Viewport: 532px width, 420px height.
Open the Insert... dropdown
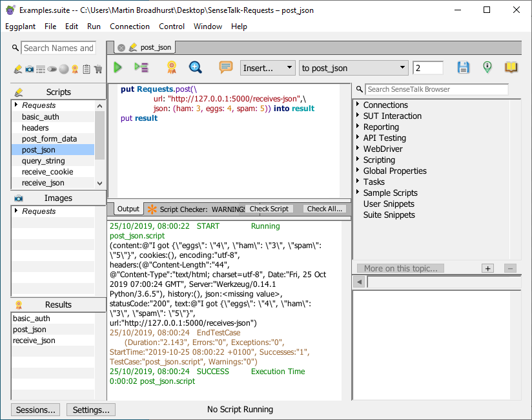pos(267,68)
